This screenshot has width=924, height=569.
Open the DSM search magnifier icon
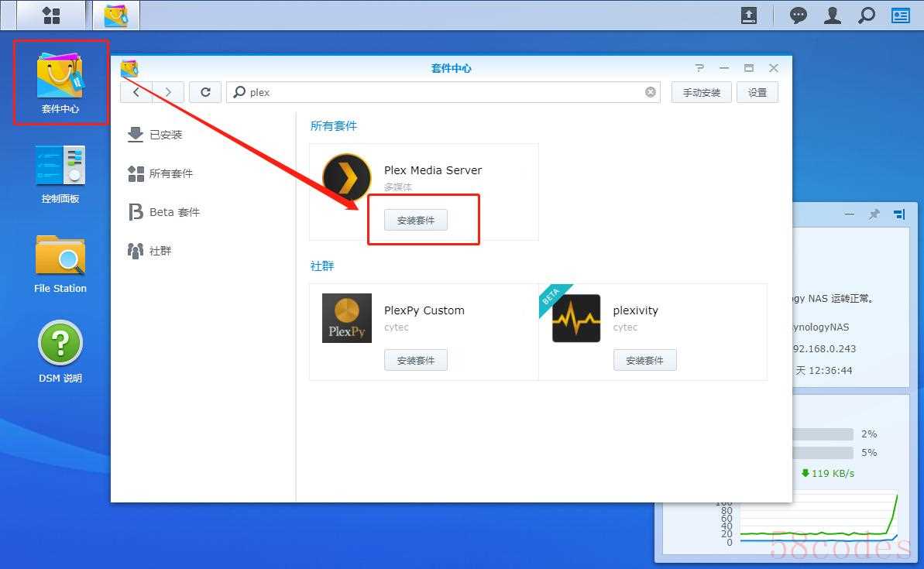coord(866,15)
